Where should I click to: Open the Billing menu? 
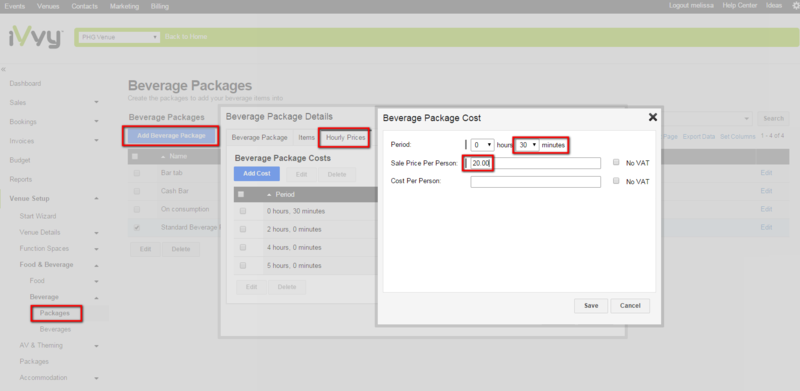(160, 7)
